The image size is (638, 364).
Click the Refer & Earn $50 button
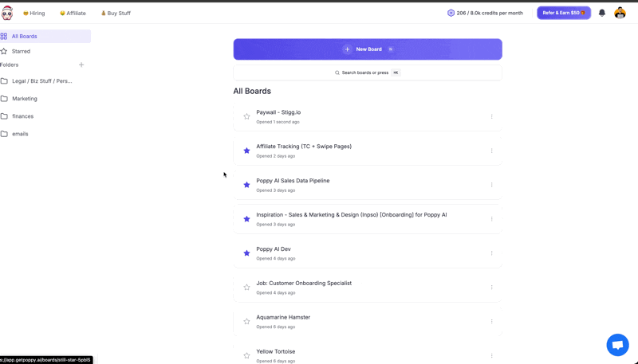(x=564, y=13)
